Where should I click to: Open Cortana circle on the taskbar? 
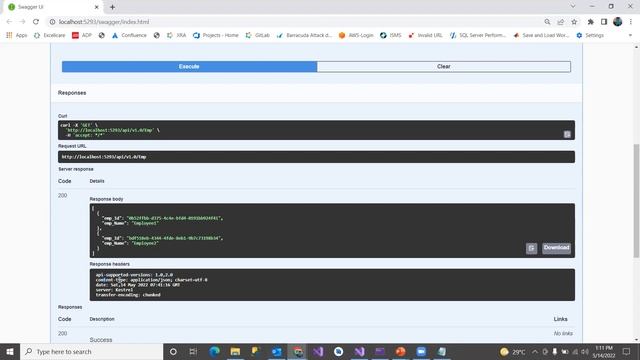coord(173,351)
